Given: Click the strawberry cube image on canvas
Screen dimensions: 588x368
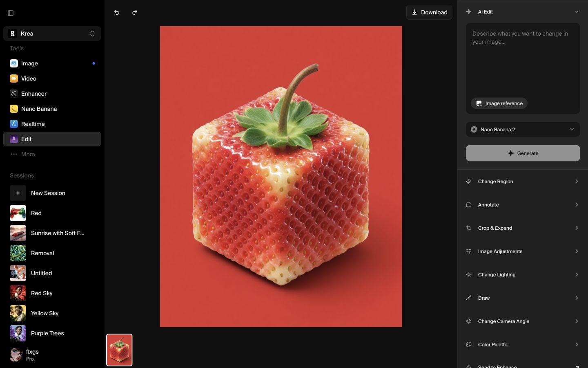Looking at the screenshot, I should [281, 177].
